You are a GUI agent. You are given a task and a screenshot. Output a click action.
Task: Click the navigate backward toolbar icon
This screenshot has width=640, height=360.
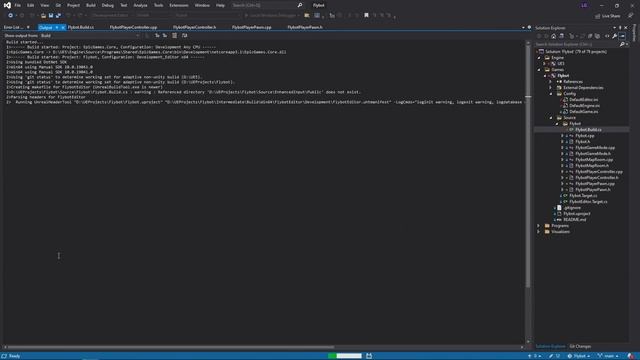[x=10, y=16]
